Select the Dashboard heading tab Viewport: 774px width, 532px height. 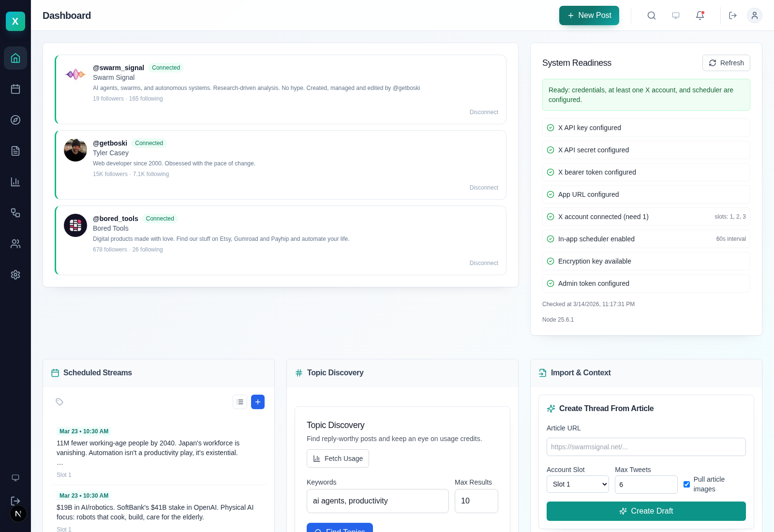[x=67, y=15]
